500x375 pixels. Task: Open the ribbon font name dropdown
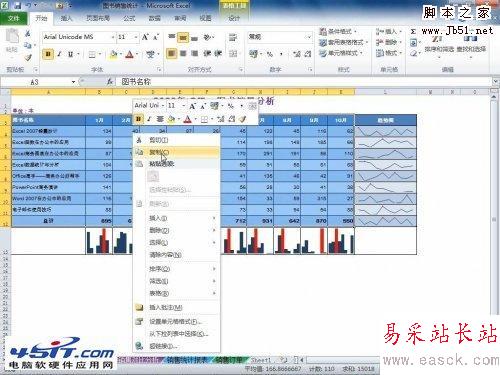113,37
